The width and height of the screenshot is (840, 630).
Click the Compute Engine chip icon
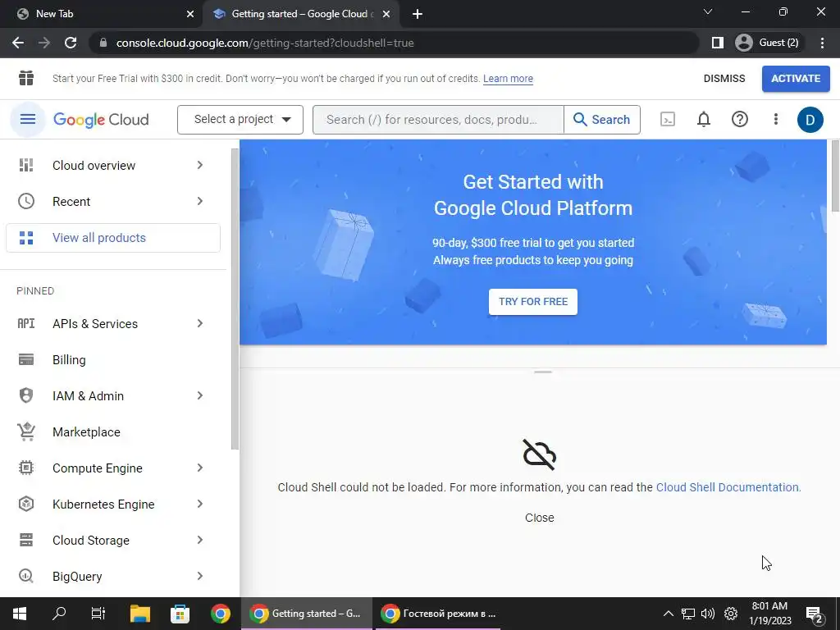[x=26, y=468]
